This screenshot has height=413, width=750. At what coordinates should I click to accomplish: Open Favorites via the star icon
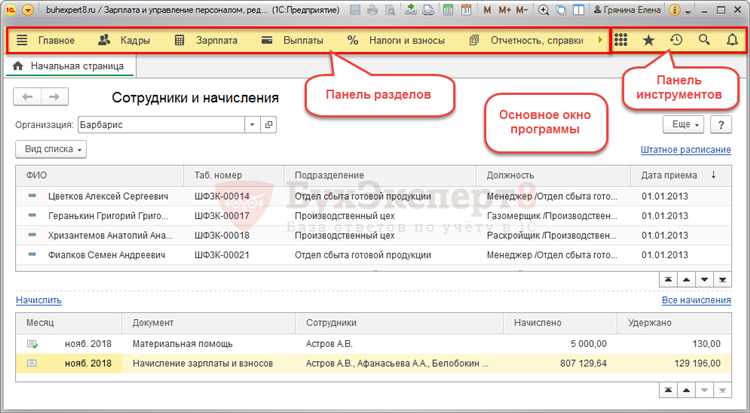coord(649,40)
